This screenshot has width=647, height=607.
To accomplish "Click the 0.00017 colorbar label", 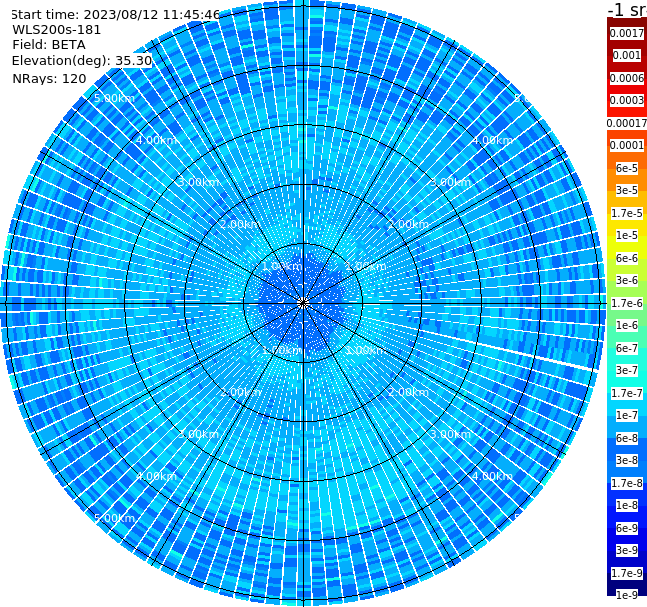I will click(627, 123).
